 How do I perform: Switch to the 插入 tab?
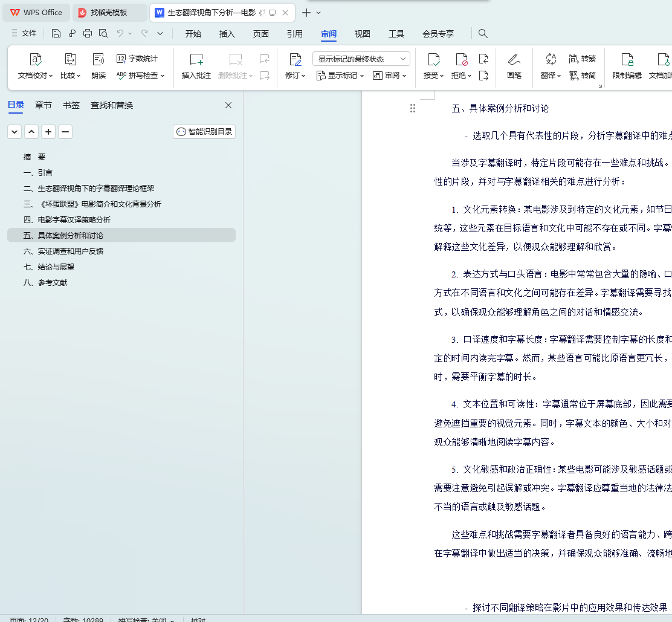[227, 34]
